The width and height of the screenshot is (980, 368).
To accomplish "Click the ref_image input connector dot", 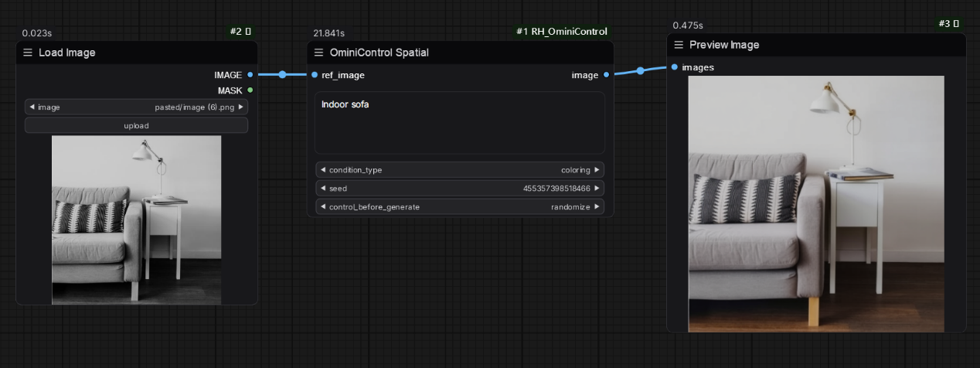I will click(x=315, y=75).
